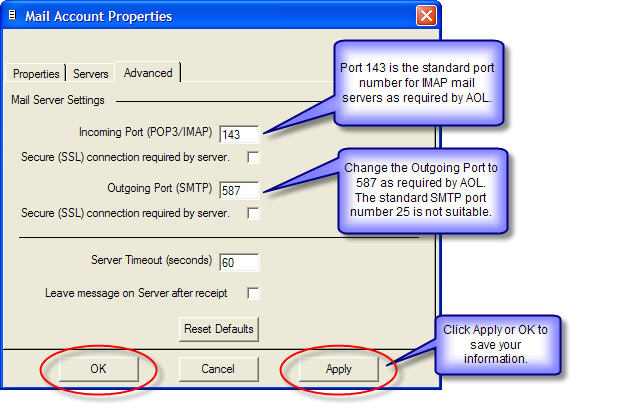Click the Server Timeout (seconds) label
Viewport: 624px width, 414px height.
[x=152, y=260]
